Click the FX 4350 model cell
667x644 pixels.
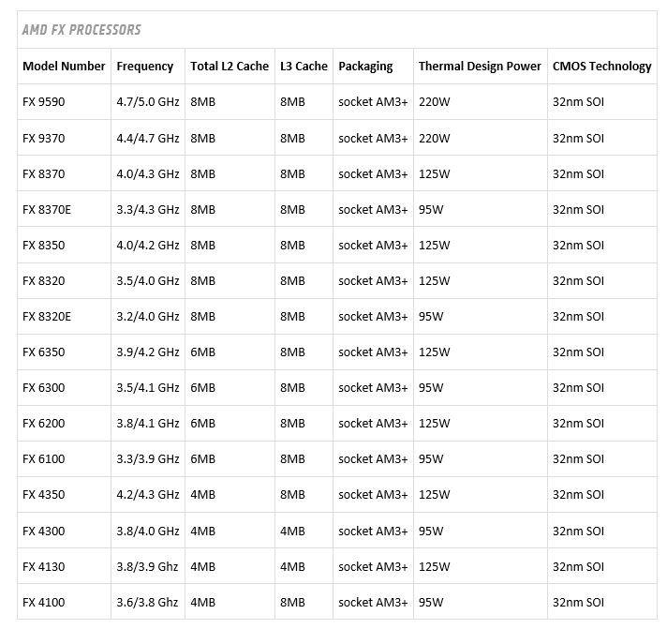tap(44, 495)
